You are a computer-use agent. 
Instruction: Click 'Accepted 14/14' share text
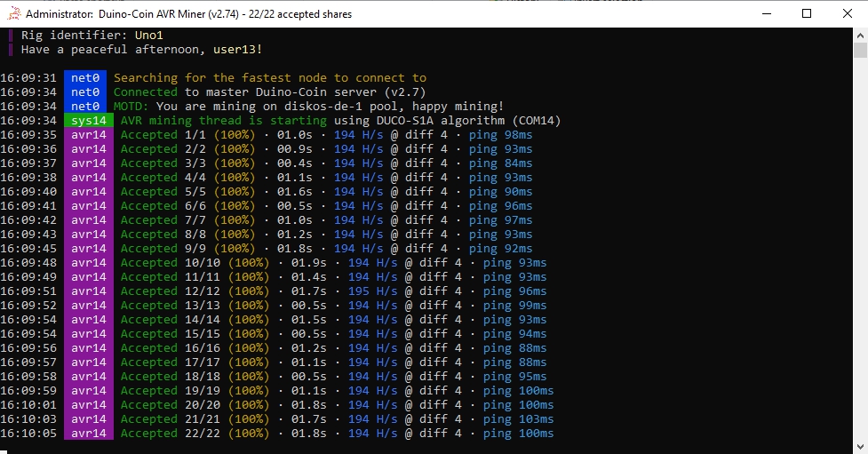(171, 320)
